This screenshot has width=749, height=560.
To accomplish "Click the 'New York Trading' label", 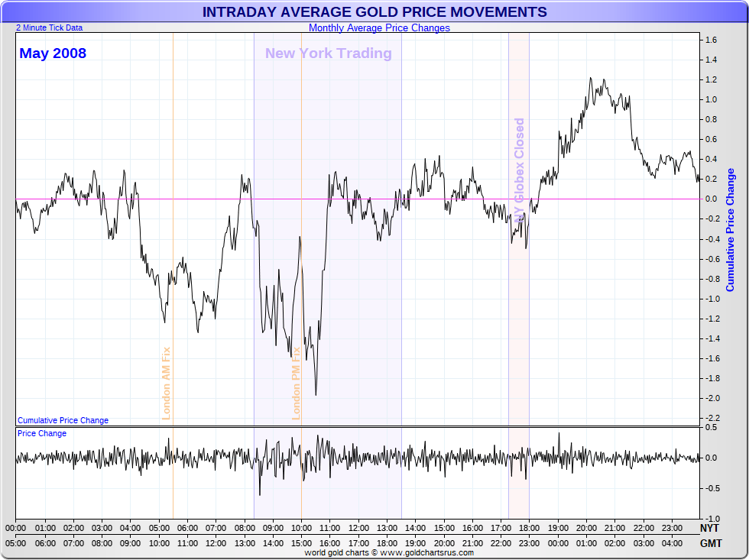I will (x=329, y=53).
